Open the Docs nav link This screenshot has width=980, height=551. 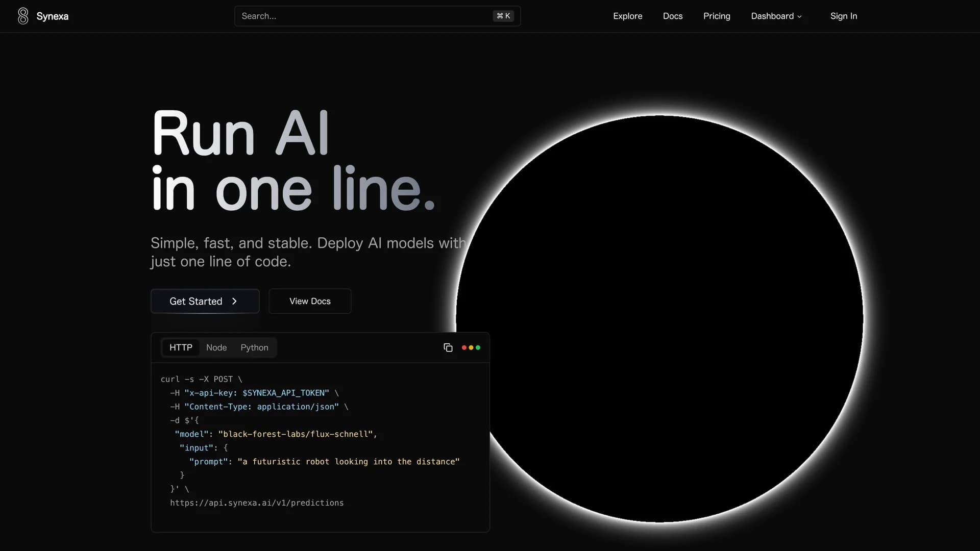click(x=672, y=16)
